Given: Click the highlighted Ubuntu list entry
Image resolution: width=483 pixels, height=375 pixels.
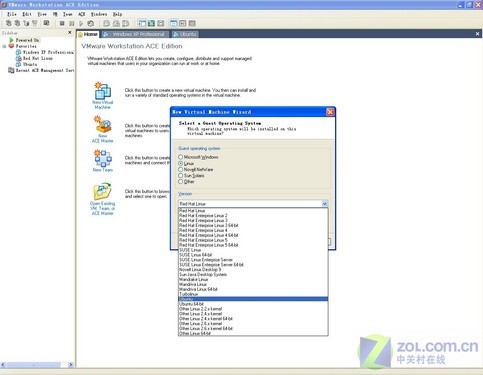Looking at the screenshot, I should click(253, 299).
